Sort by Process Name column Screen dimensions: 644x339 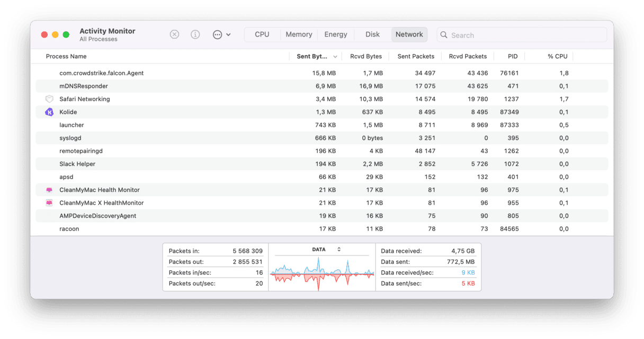(x=66, y=56)
